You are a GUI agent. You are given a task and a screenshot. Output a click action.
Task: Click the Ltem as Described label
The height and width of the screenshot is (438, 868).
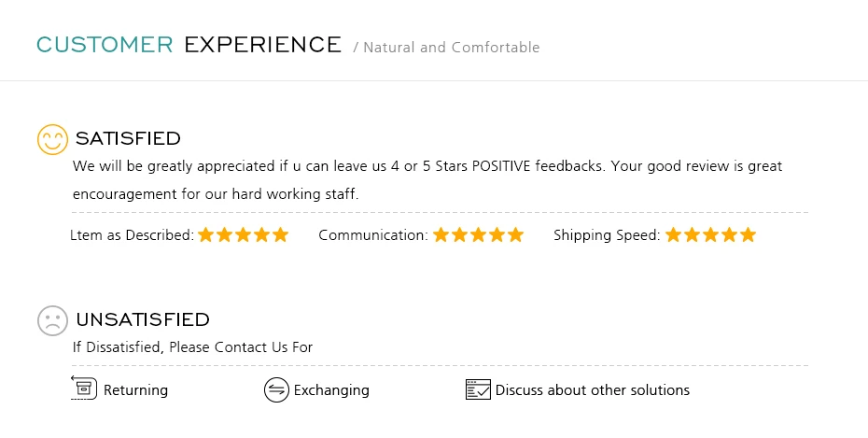click(x=133, y=235)
